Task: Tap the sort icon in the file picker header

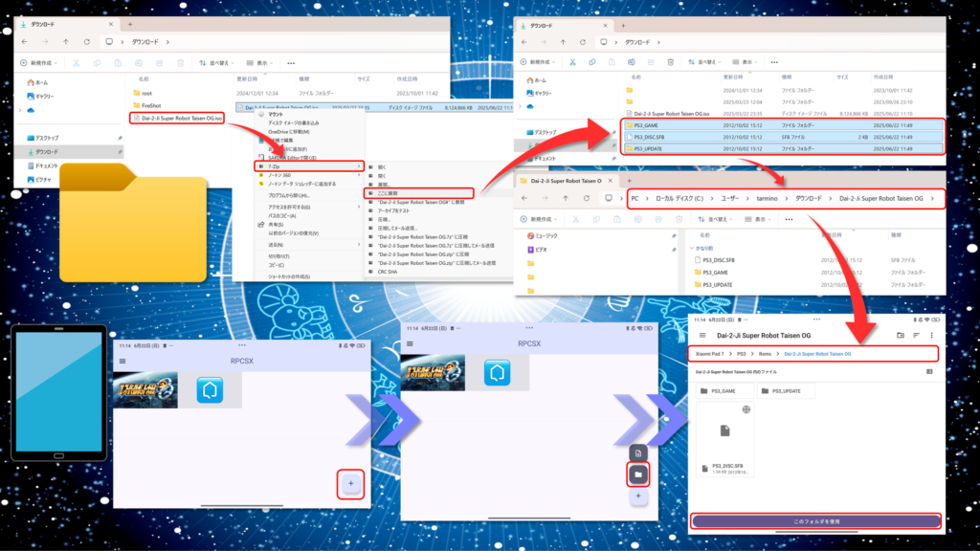Action: (x=916, y=336)
